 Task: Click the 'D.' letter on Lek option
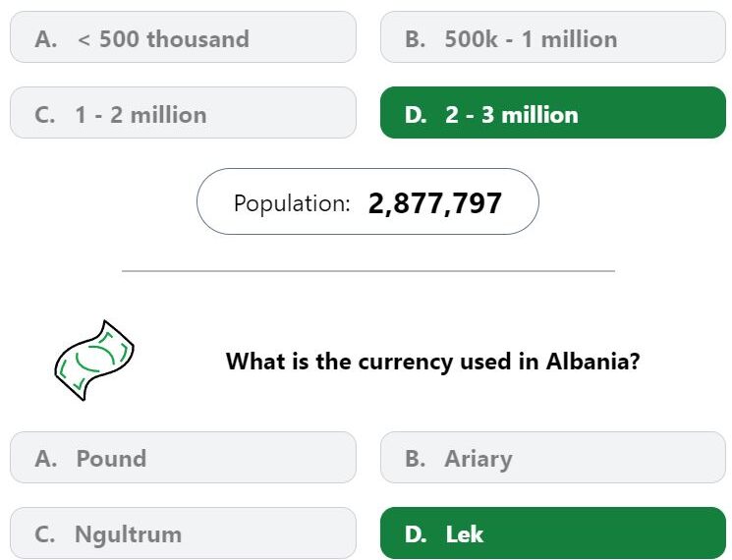(x=416, y=534)
